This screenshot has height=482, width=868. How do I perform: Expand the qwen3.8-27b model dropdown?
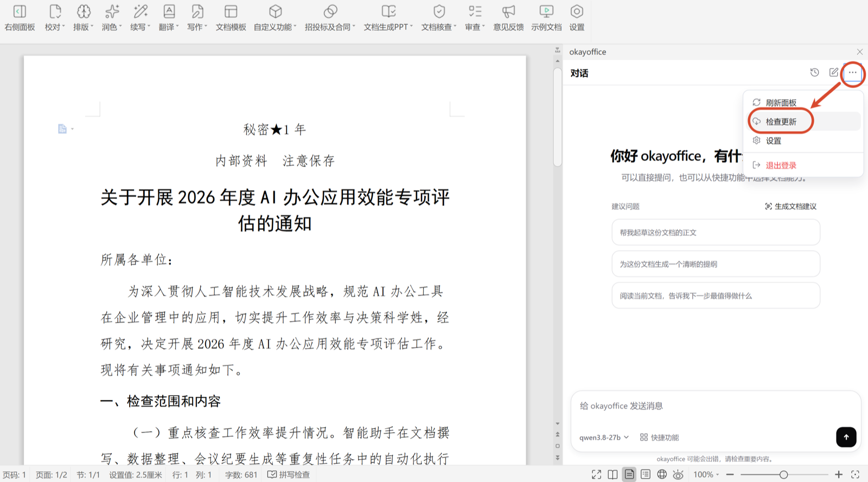pos(604,438)
